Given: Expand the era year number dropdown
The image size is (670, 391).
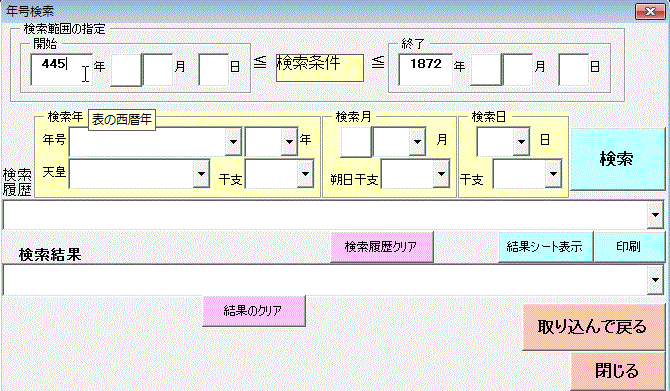Looking at the screenshot, I should 289,141.
